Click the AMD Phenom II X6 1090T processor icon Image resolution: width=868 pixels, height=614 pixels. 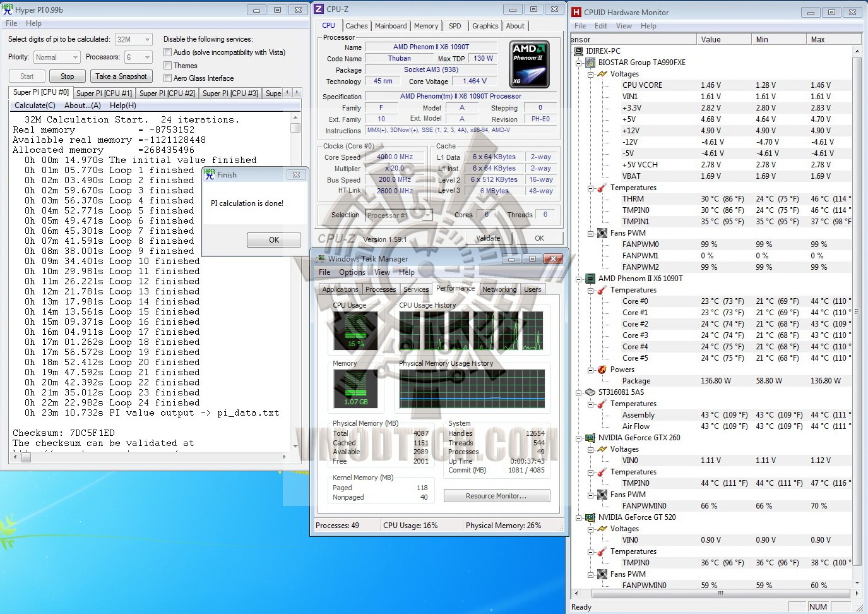(x=590, y=279)
